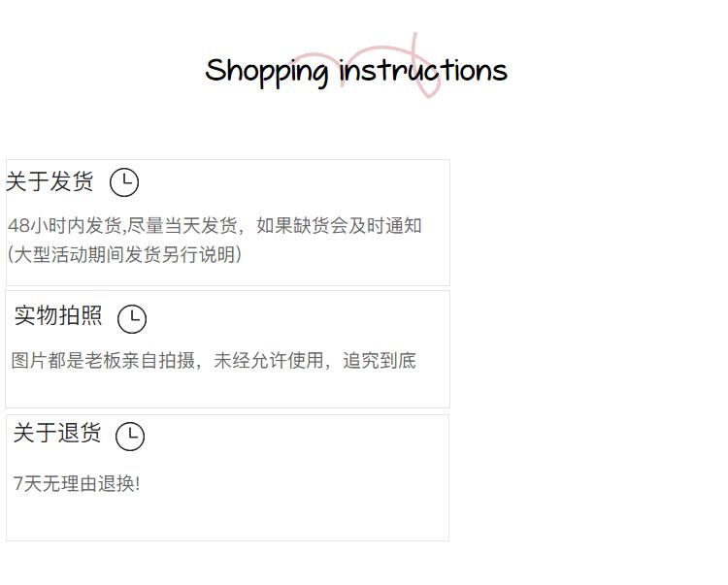The height and width of the screenshot is (585, 728).
Task: Click the 关于发货 section title
Action: (50, 180)
